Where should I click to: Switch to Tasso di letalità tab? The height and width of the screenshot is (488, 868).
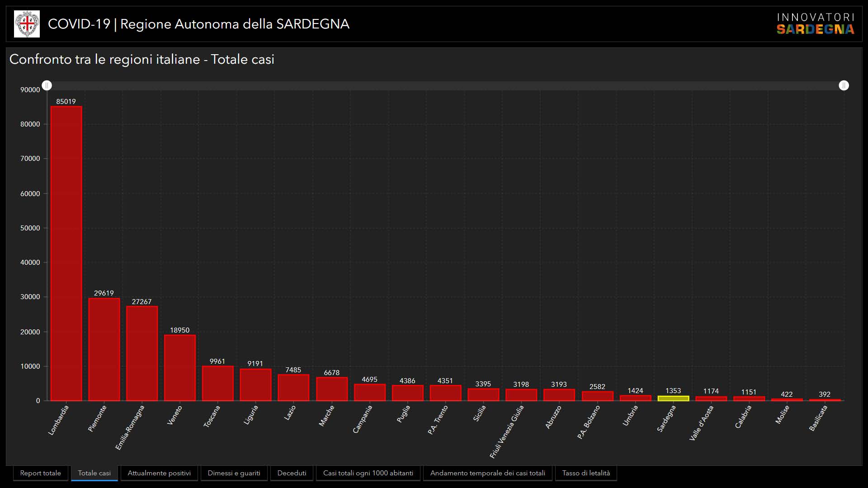point(586,473)
